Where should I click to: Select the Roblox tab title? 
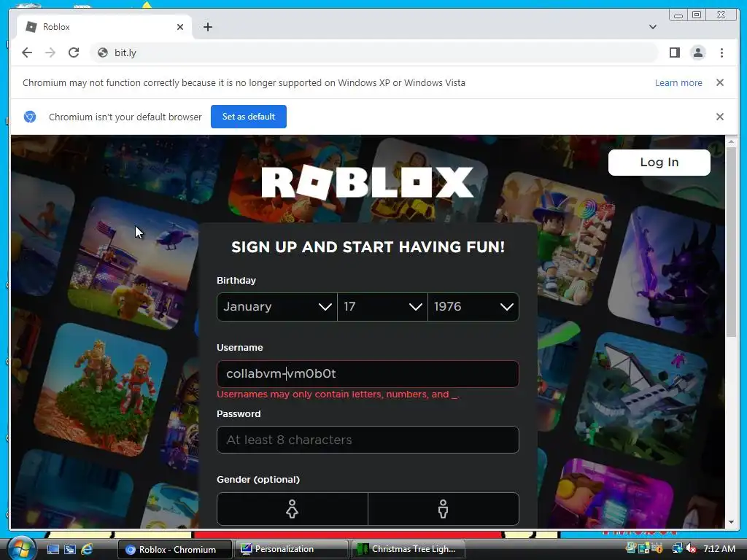point(56,27)
